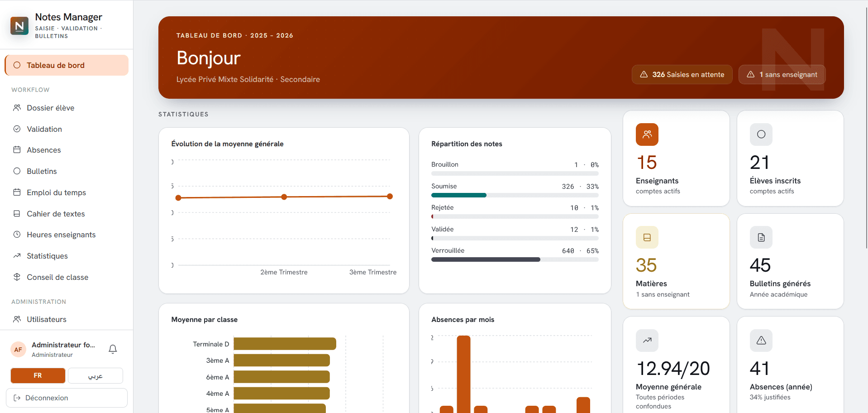Click the 12.94/20 Moyenne générale value
Viewport: 868px width, 413px height.
[x=673, y=369]
